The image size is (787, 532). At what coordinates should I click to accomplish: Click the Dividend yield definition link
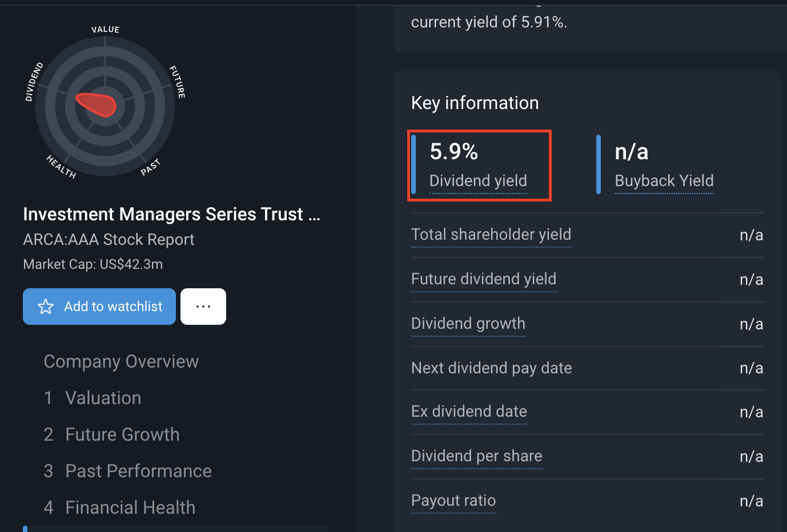(478, 181)
